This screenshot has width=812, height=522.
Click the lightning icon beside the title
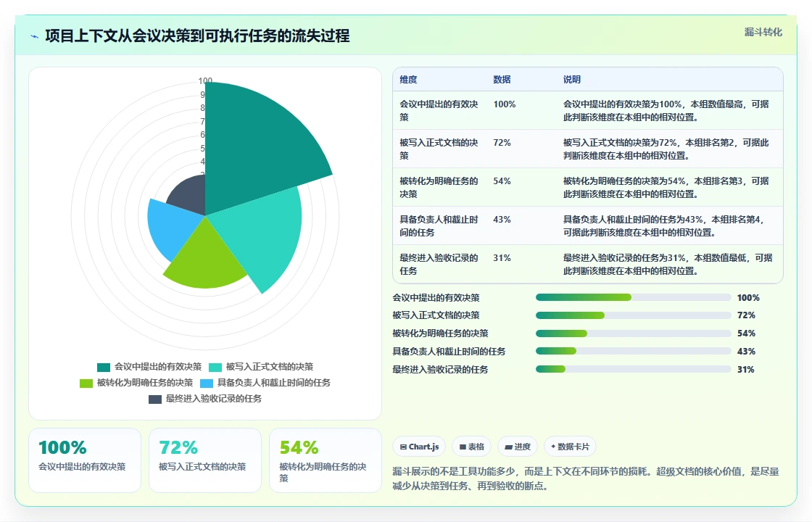(35, 37)
